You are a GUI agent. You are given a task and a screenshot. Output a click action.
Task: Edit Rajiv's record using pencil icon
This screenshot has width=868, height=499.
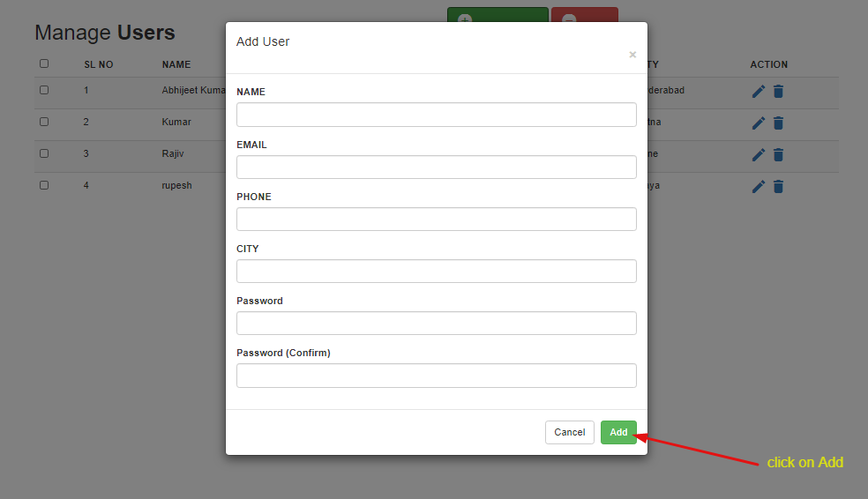[759, 155]
